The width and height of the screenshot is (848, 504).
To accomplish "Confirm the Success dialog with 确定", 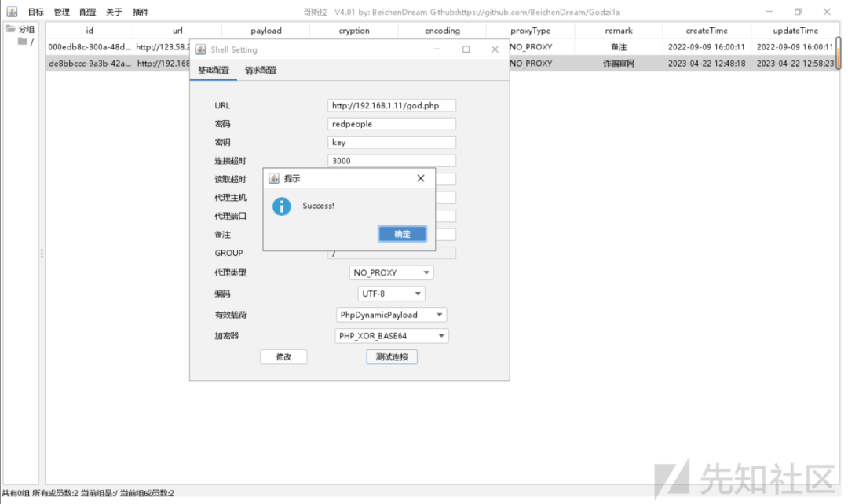I will tap(402, 234).
